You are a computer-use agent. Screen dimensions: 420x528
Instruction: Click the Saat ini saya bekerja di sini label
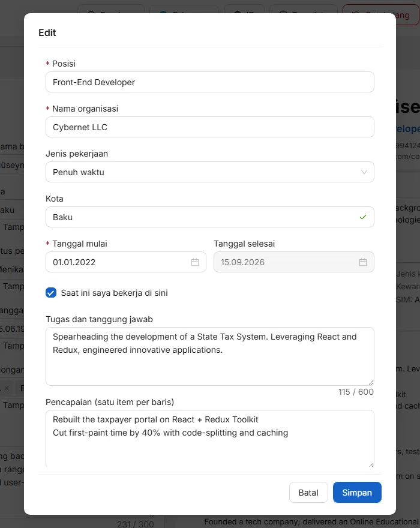[114, 293]
